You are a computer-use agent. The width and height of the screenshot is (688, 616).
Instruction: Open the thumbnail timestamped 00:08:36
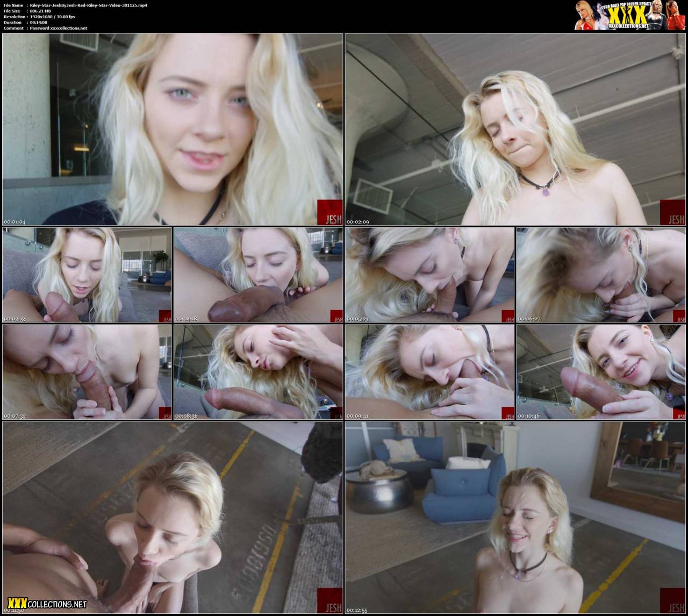point(258,372)
